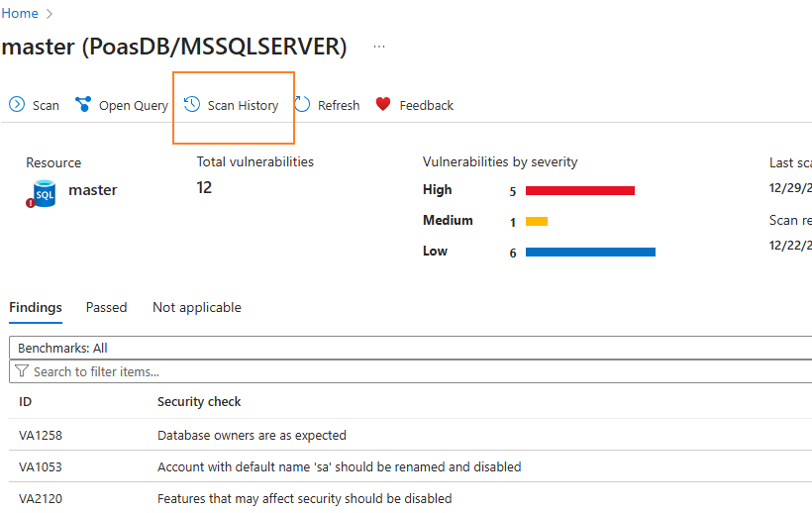
Task: Click the Medium count value 1
Action: pyautogui.click(x=513, y=223)
